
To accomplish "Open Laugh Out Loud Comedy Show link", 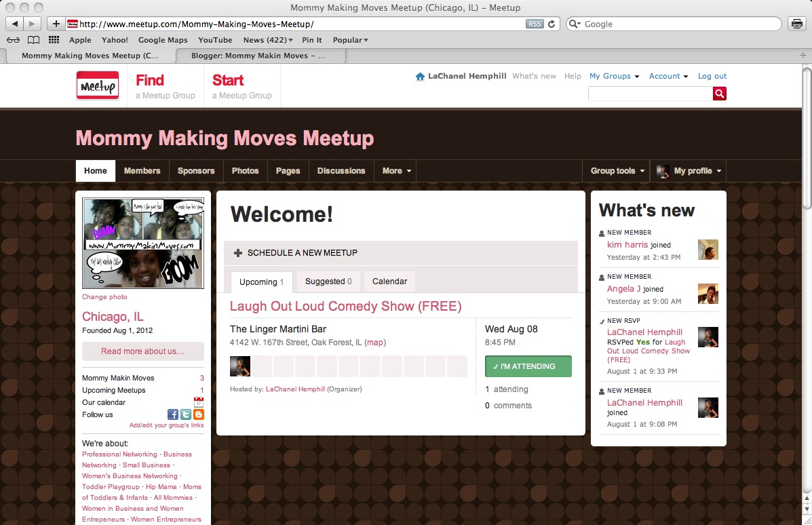I will [x=345, y=307].
